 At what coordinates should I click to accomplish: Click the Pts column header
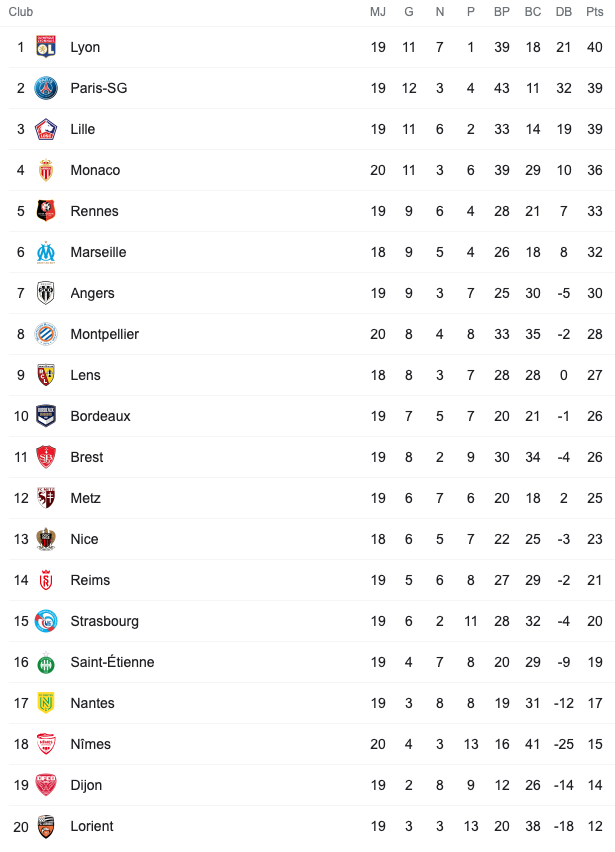(x=594, y=12)
